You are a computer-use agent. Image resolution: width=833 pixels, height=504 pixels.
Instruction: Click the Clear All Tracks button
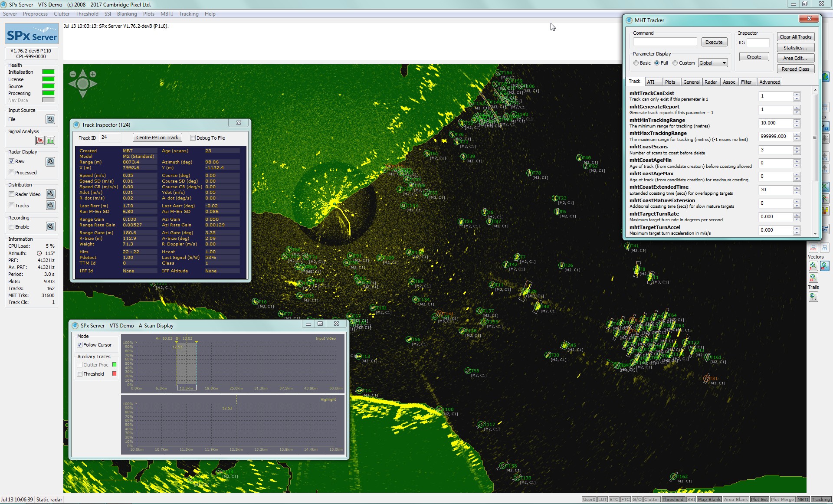795,37
